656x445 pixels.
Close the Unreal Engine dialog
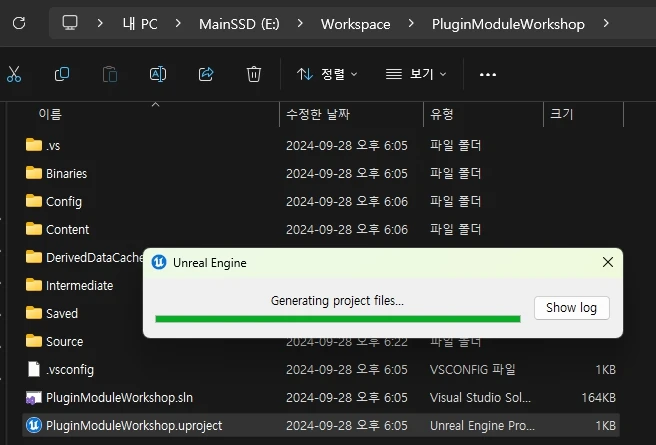click(607, 262)
